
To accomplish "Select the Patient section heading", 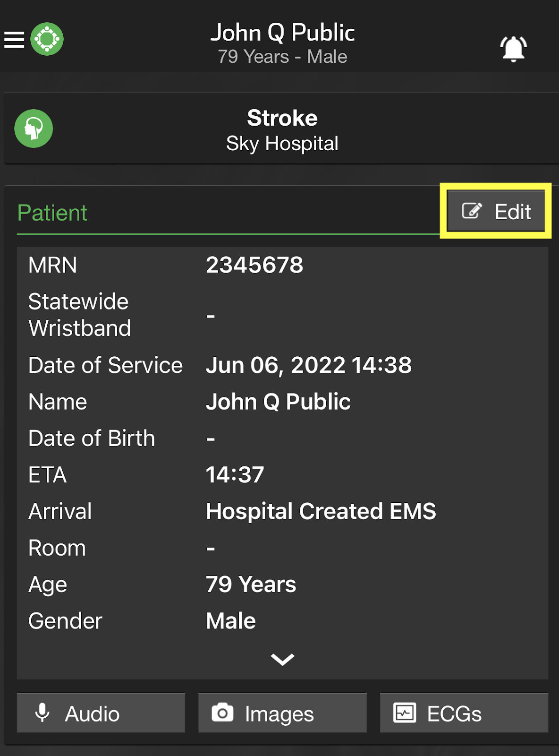I will [52, 213].
